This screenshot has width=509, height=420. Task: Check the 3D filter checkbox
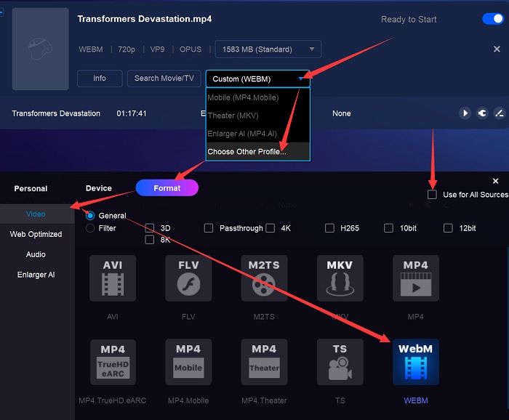(x=150, y=228)
